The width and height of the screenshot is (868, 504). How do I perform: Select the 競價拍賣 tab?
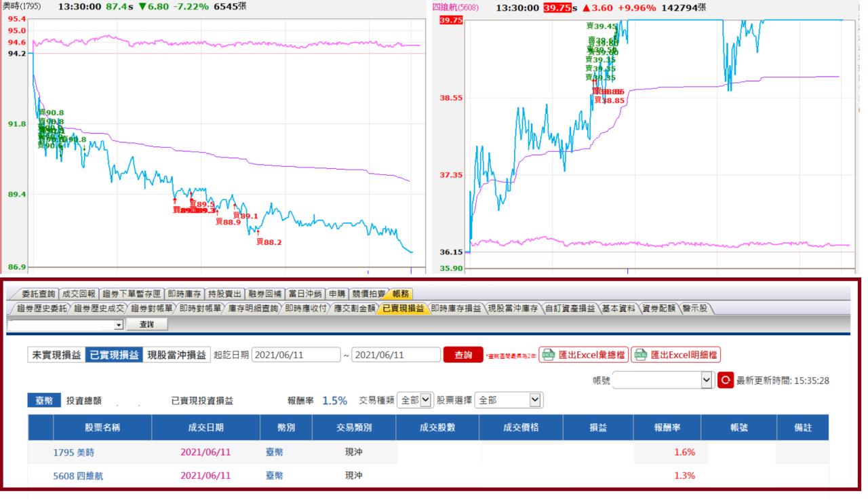tap(368, 294)
